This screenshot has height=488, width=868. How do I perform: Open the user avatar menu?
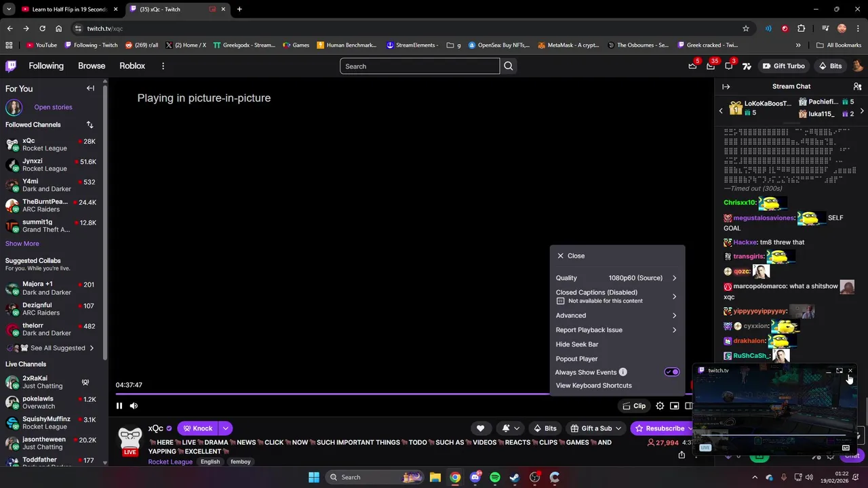coord(857,66)
